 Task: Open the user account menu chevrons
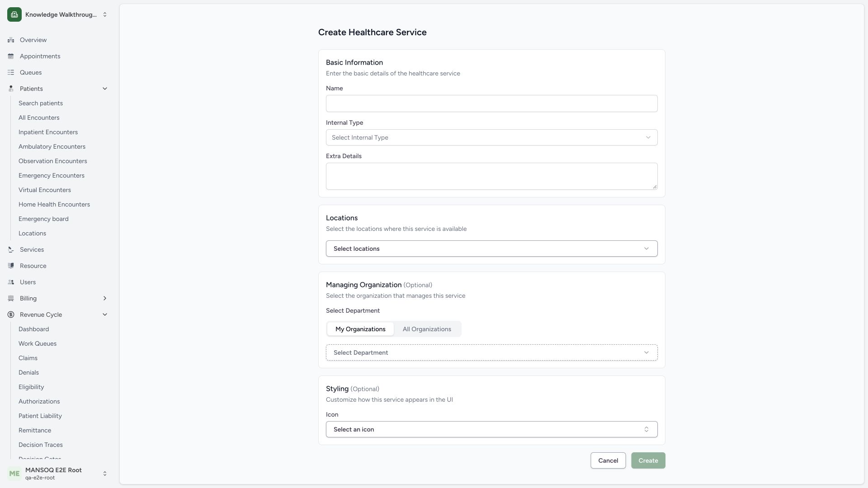105,474
